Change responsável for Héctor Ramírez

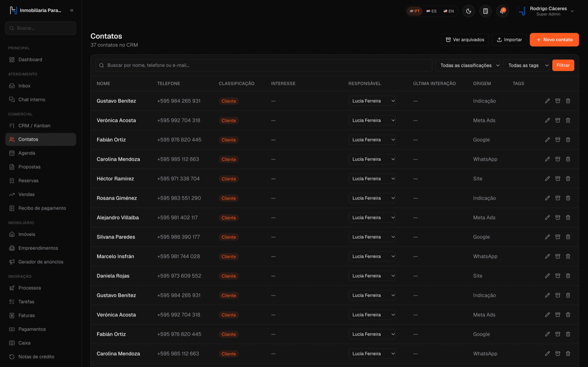coord(372,179)
